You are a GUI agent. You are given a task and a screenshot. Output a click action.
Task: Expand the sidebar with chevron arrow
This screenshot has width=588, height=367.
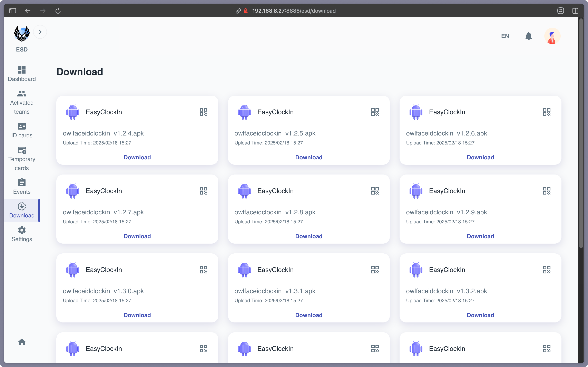[40, 32]
